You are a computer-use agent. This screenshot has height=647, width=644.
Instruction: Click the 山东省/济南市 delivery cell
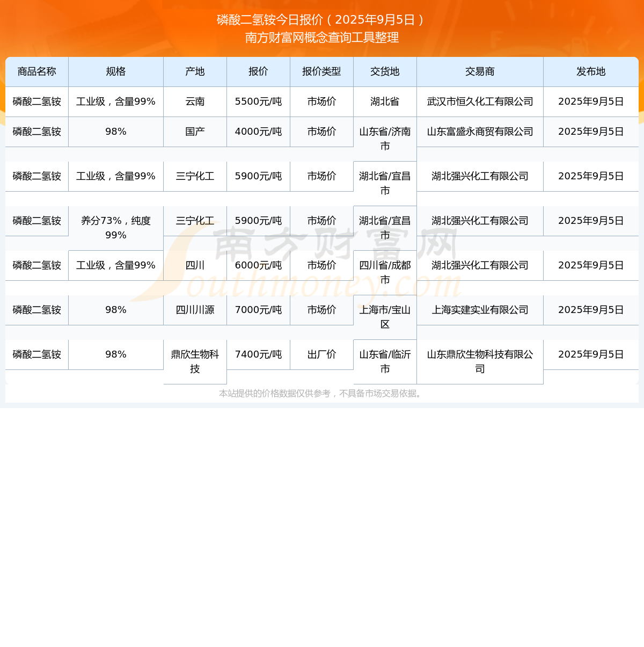point(385,139)
